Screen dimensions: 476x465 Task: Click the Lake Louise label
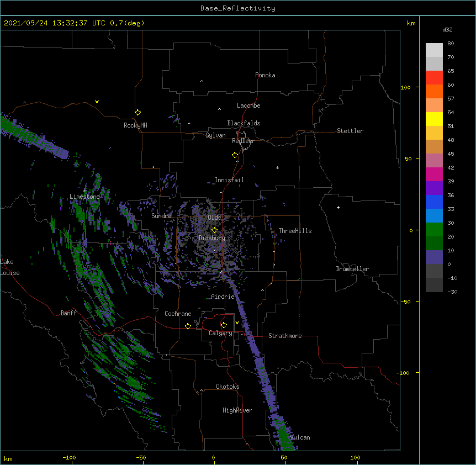(x=10, y=267)
